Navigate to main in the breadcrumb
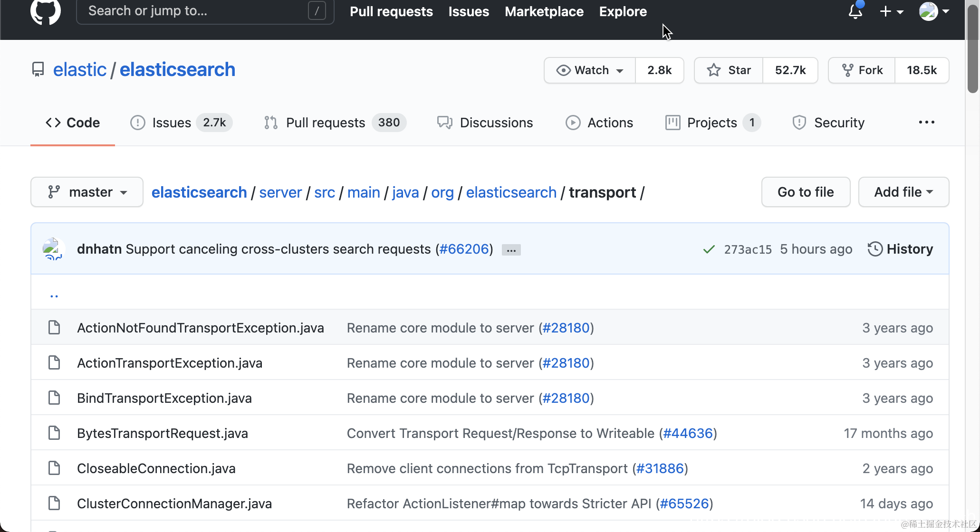 (x=364, y=192)
